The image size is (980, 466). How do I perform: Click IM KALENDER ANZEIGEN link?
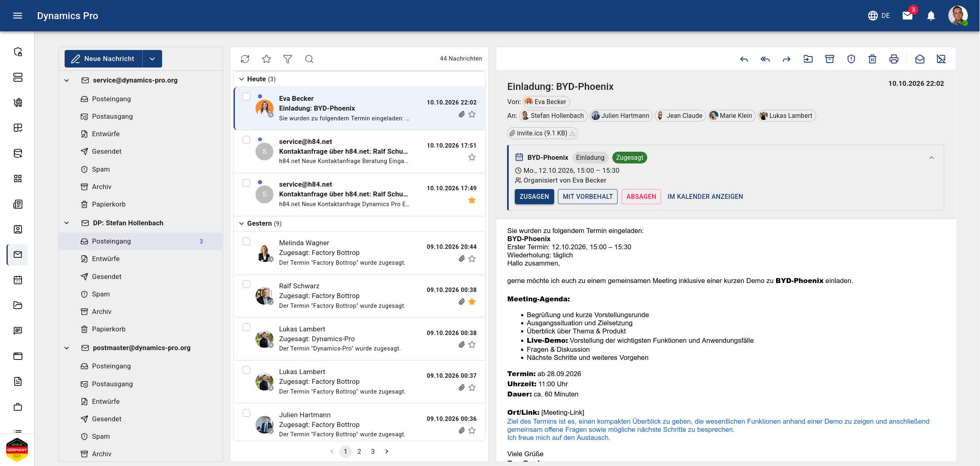[x=705, y=197]
